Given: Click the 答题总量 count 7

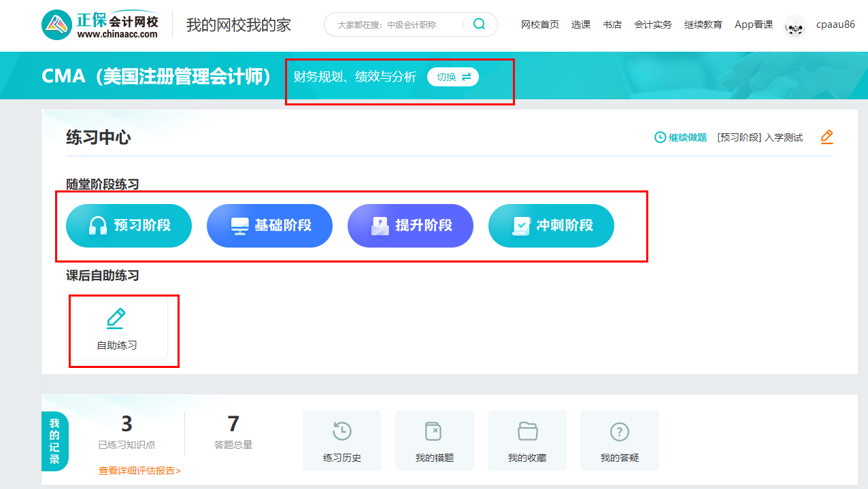Looking at the screenshot, I should [x=233, y=424].
